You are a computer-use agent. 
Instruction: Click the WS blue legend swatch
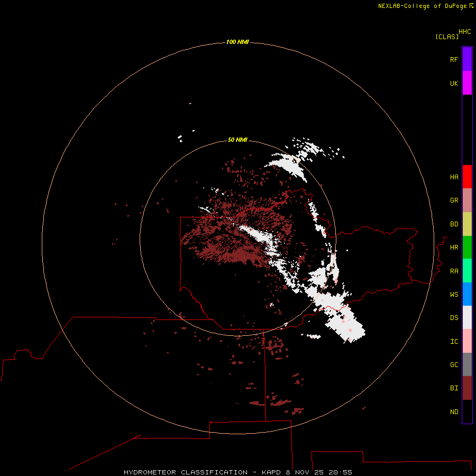point(467,294)
